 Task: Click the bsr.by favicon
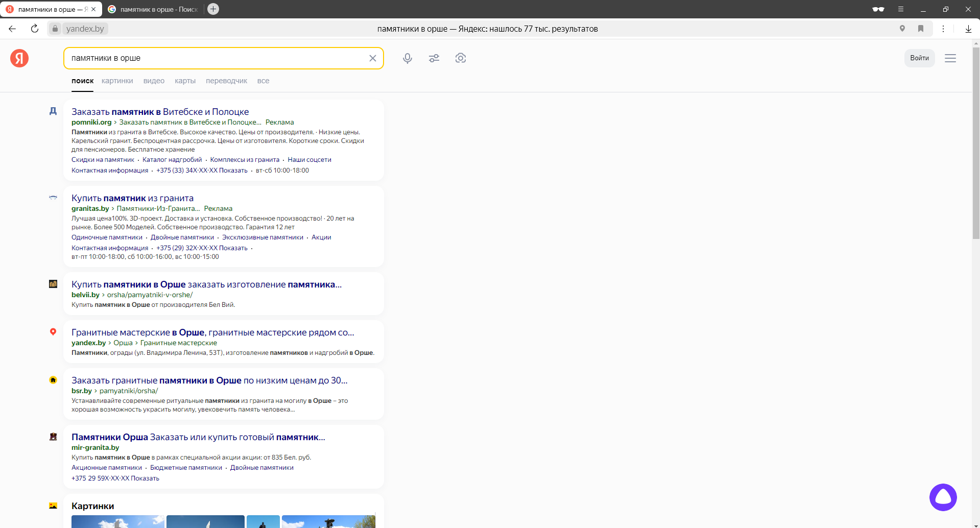53,380
